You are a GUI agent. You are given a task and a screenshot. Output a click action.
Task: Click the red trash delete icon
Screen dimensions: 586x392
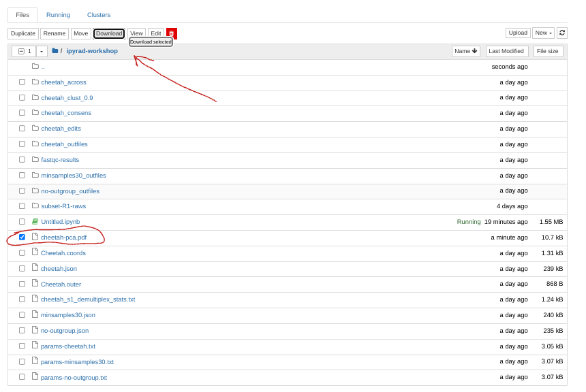click(171, 33)
